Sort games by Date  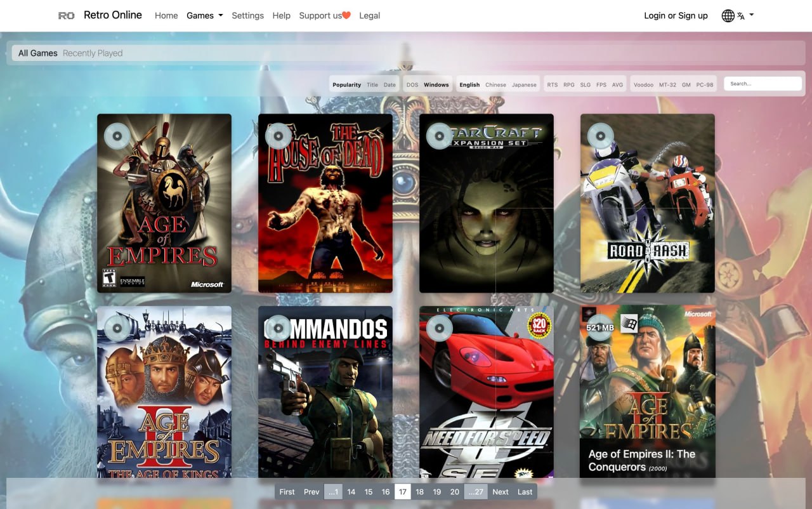(390, 84)
